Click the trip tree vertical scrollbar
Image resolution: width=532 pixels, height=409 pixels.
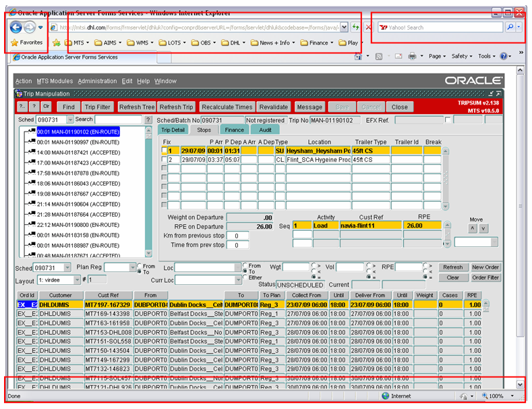(148, 192)
